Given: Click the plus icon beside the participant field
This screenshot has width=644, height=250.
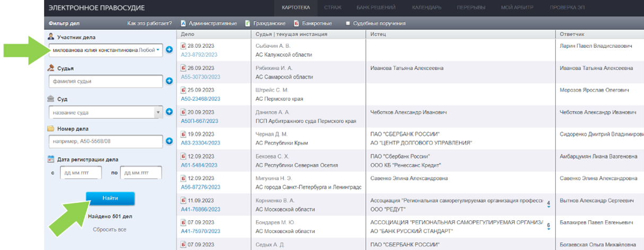Looking at the screenshot, I should pyautogui.click(x=169, y=50).
